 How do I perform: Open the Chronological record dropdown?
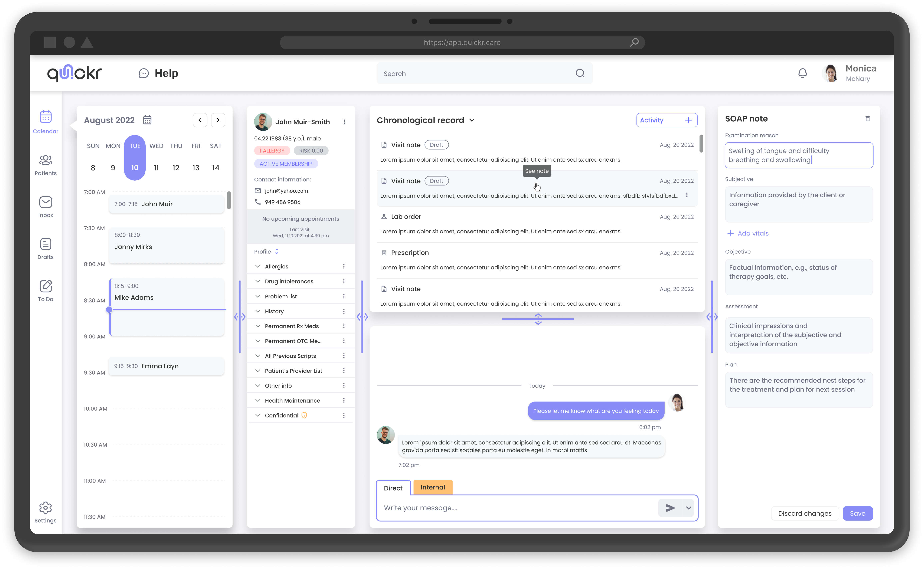472,120
